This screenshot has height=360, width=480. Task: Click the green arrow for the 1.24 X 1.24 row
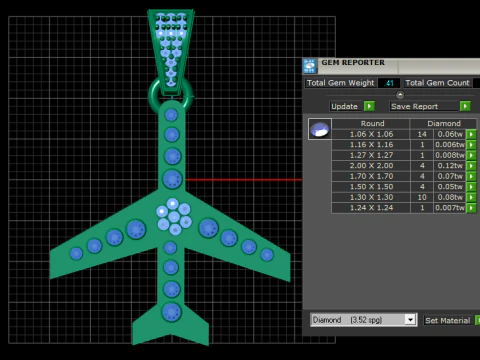(471, 208)
